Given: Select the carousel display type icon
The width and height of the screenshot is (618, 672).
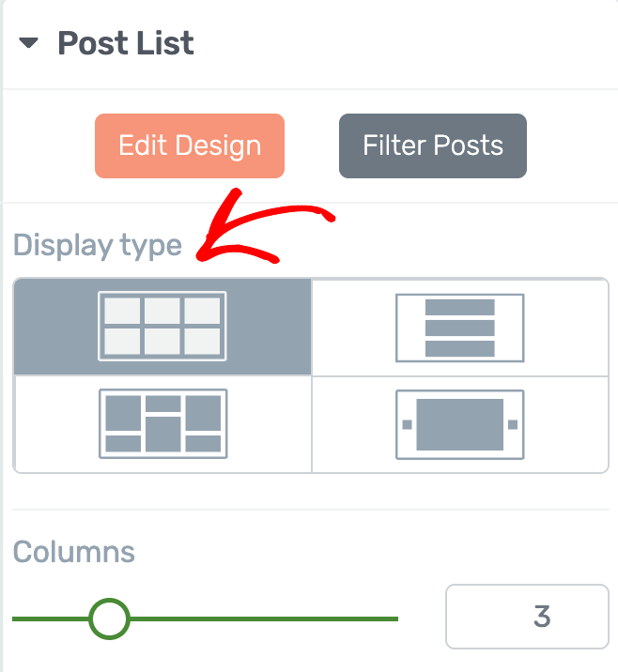Looking at the screenshot, I should 460,424.
